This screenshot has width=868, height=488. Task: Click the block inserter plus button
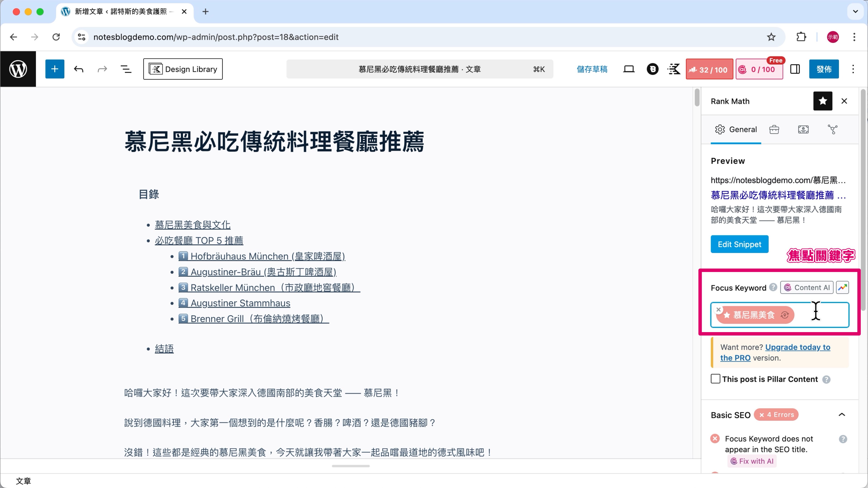click(x=54, y=69)
